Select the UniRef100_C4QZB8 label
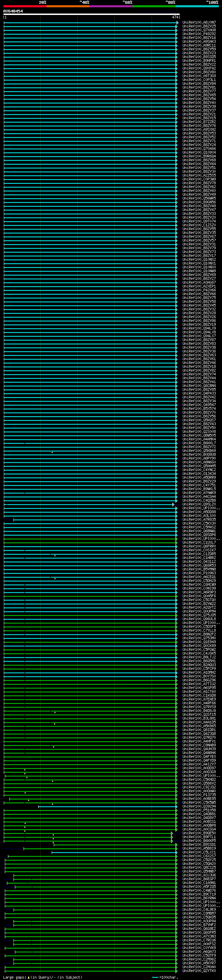 199,500
